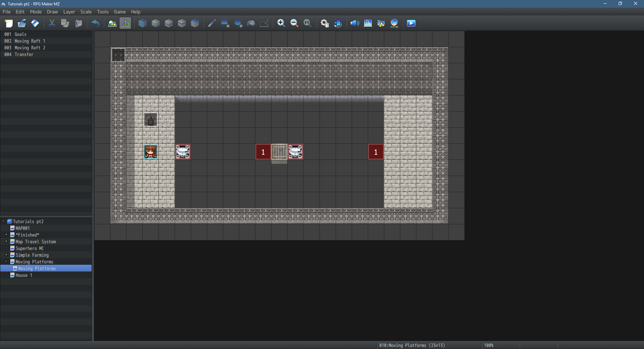Save the current project
The image size is (644, 349).
coord(35,23)
